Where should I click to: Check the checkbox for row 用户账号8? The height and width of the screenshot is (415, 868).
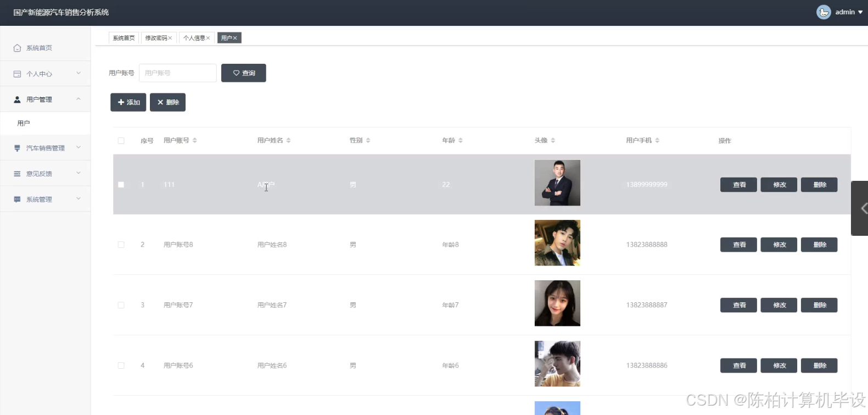(x=121, y=245)
